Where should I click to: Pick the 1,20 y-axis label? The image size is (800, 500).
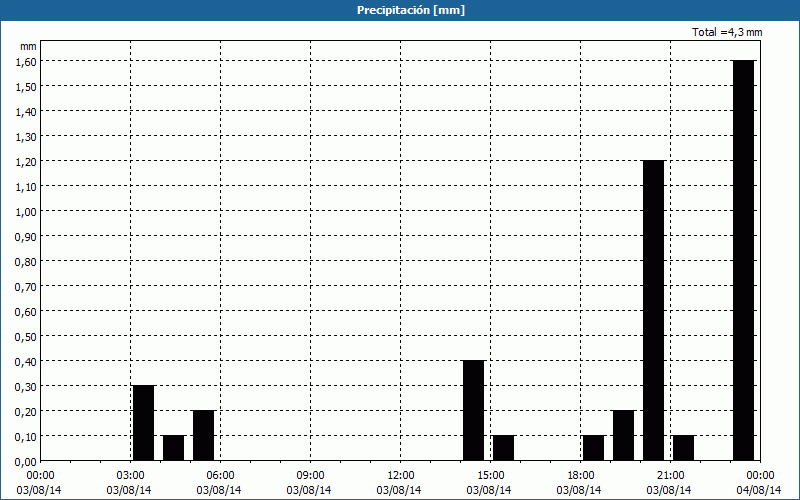click(x=26, y=162)
